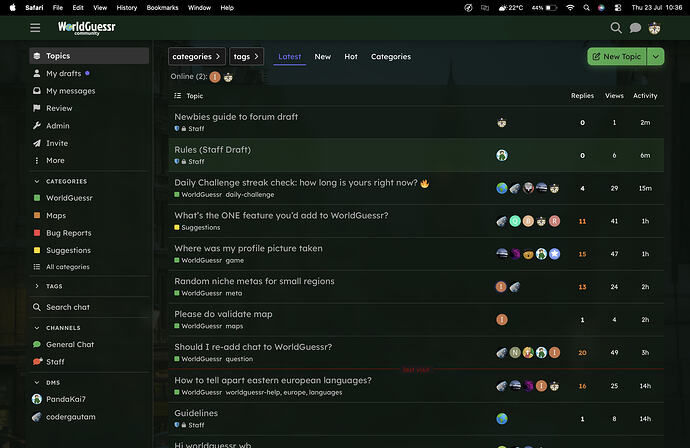Open Daily Challenge streak check topic
Image resolution: width=690 pixels, height=448 pixels.
click(301, 183)
